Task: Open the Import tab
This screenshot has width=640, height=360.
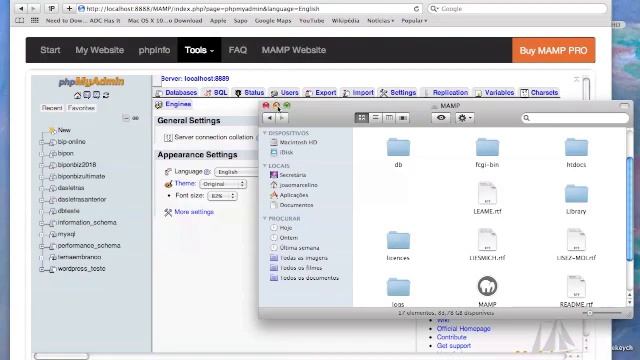Action: pos(358,93)
